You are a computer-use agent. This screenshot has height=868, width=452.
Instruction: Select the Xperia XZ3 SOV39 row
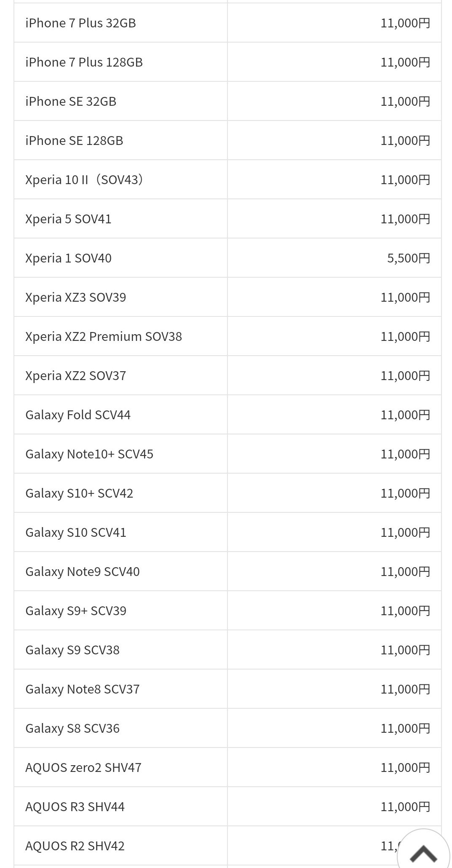(x=76, y=297)
